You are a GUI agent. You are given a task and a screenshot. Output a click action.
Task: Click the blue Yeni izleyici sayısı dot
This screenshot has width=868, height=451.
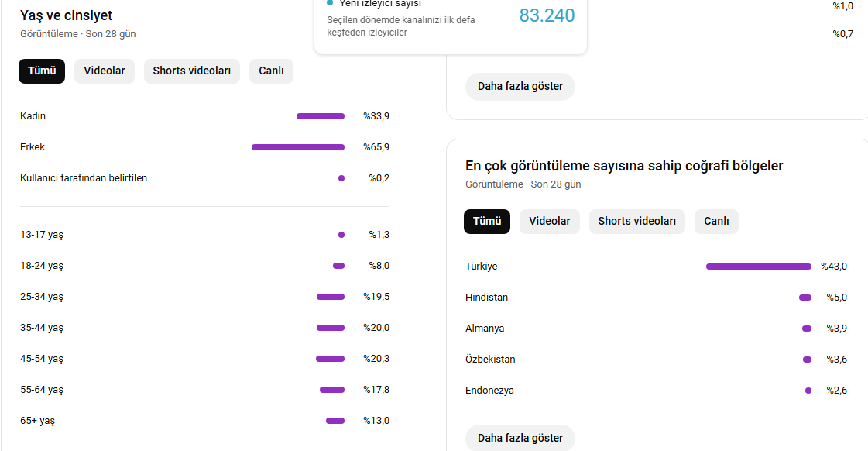point(330,3)
